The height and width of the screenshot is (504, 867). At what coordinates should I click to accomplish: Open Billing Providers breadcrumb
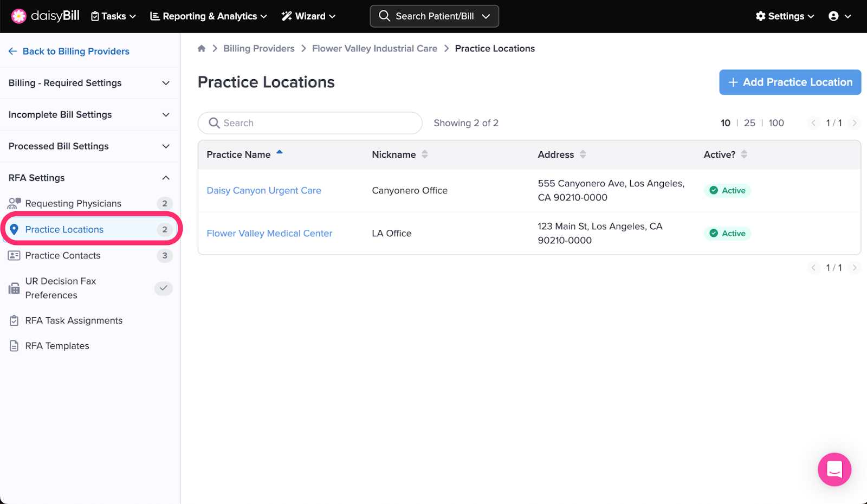[x=259, y=48]
